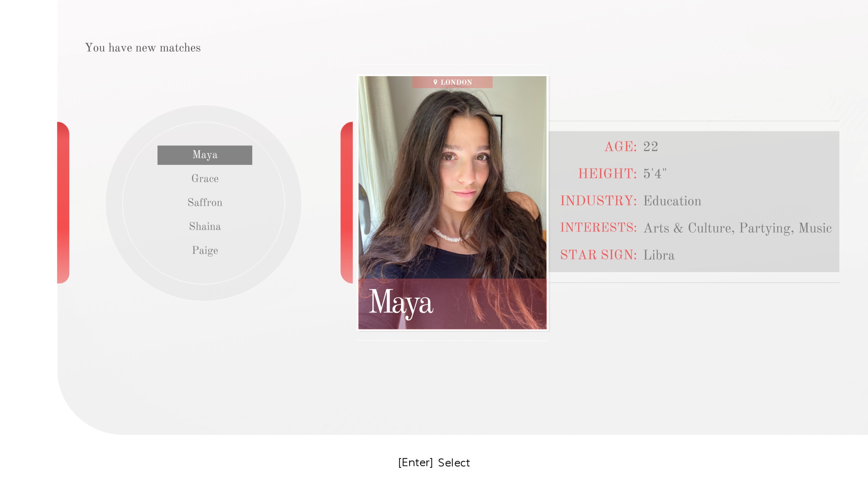Click the Education industry value
This screenshot has height=488, width=868.
click(x=672, y=201)
